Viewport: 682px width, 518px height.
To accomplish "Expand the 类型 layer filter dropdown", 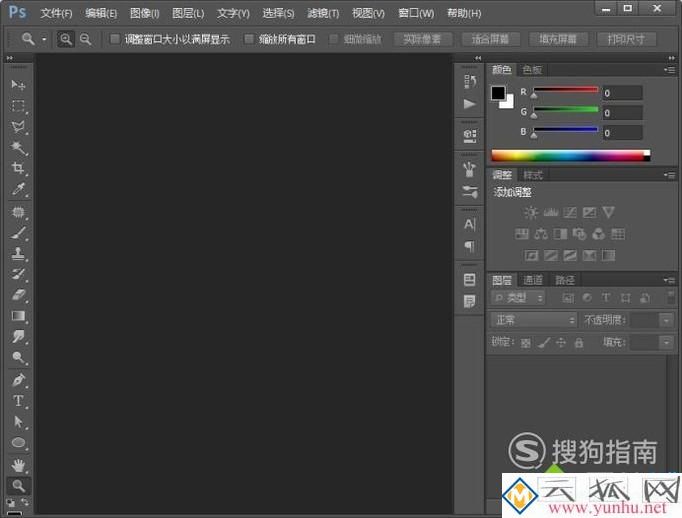I will 519,298.
